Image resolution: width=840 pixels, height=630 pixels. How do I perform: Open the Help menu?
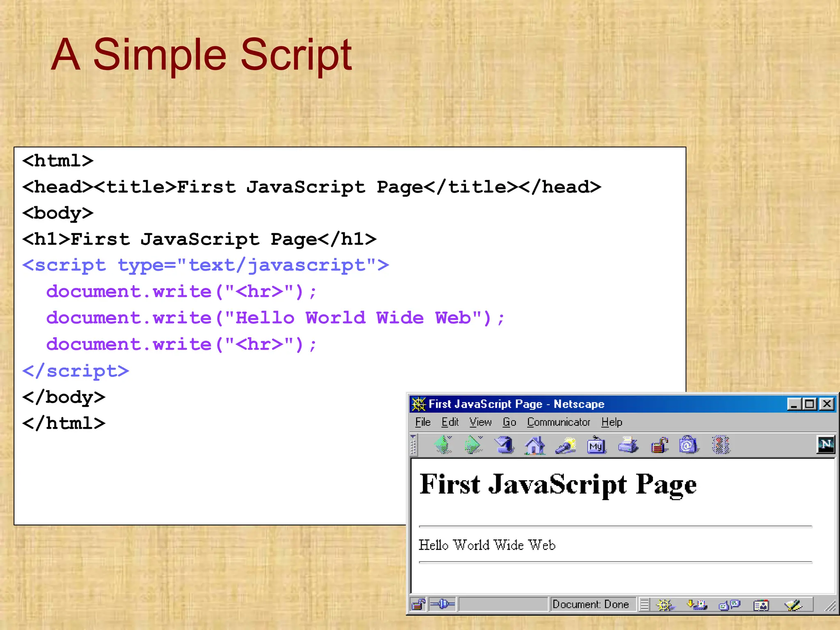coord(612,422)
